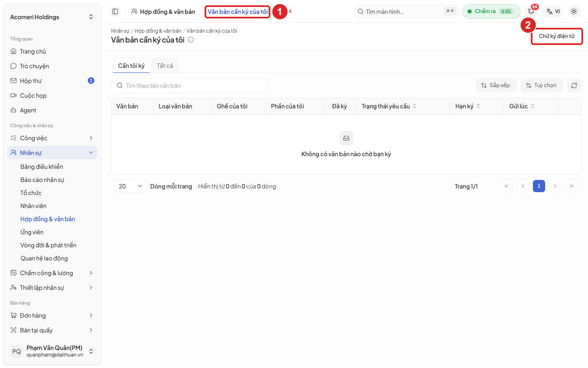Go to last page double-chevron
Viewport: 588px width, 368px height.
[571, 186]
